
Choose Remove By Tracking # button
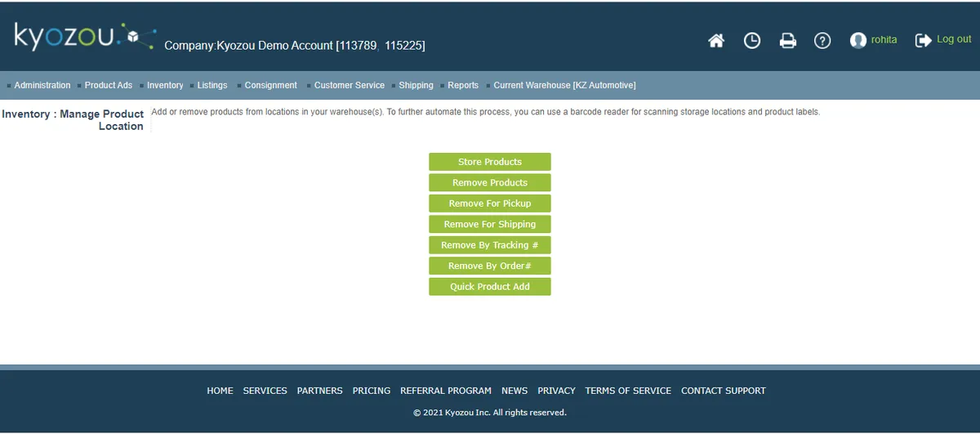click(490, 245)
